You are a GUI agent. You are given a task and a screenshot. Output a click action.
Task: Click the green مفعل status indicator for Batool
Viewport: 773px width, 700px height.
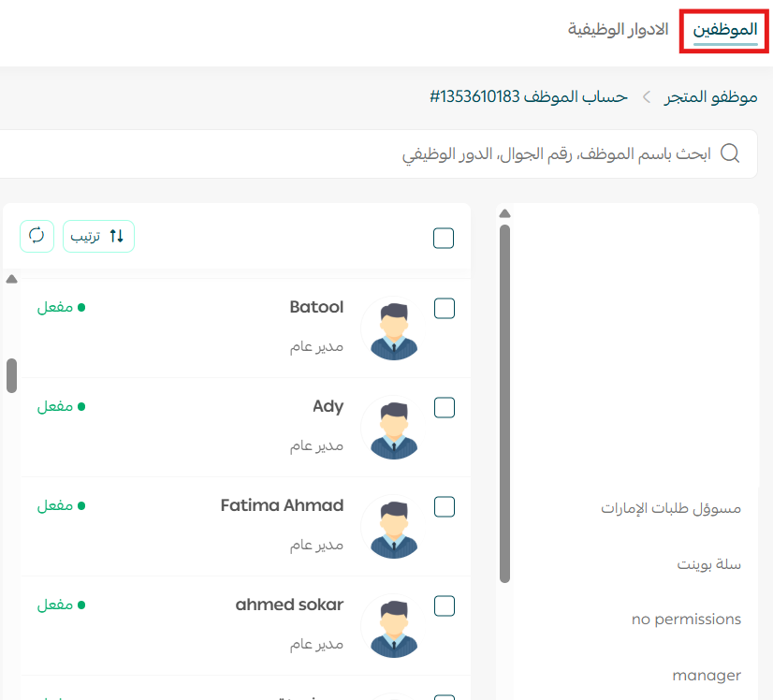(x=61, y=306)
